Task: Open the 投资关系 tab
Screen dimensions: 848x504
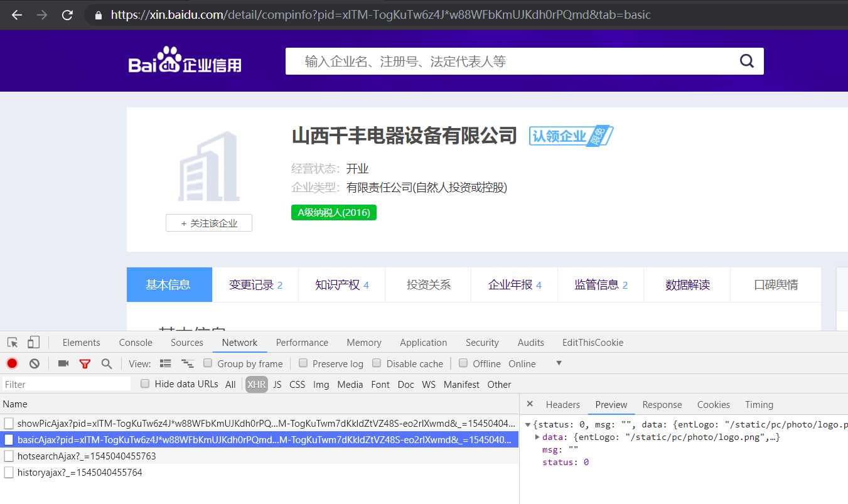Action: (x=429, y=285)
